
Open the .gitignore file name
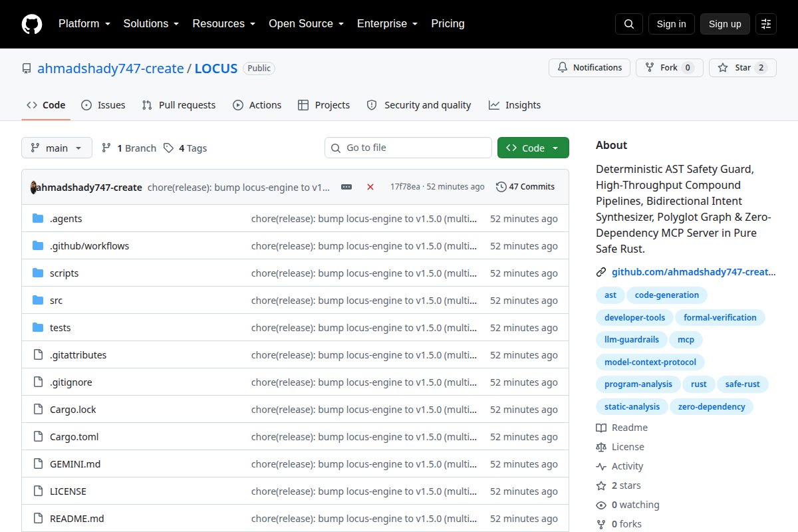(x=71, y=382)
